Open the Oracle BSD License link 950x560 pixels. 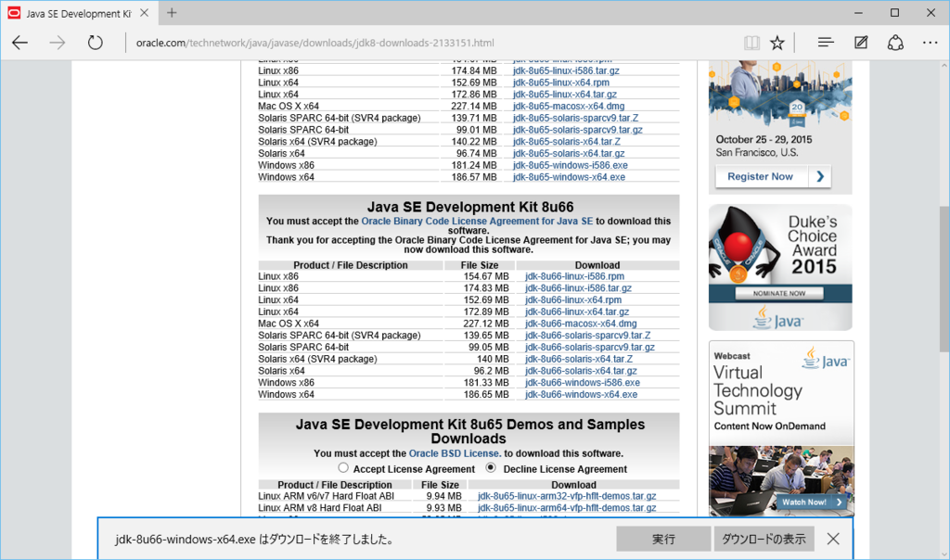point(455,453)
